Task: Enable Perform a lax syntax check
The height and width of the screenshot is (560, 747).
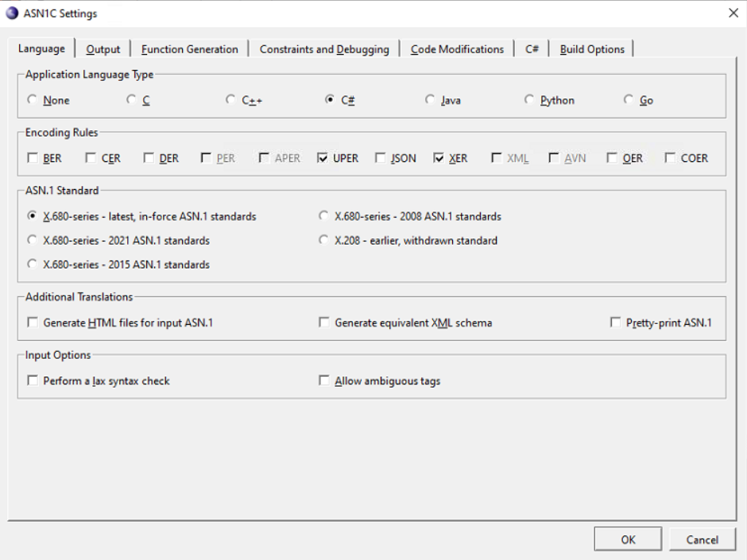Action: click(33, 380)
